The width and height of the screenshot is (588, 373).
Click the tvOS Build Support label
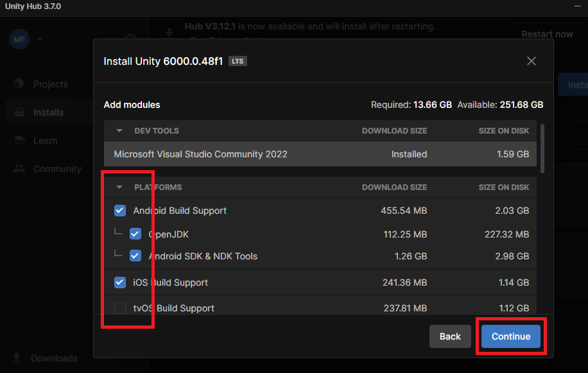pyautogui.click(x=174, y=308)
